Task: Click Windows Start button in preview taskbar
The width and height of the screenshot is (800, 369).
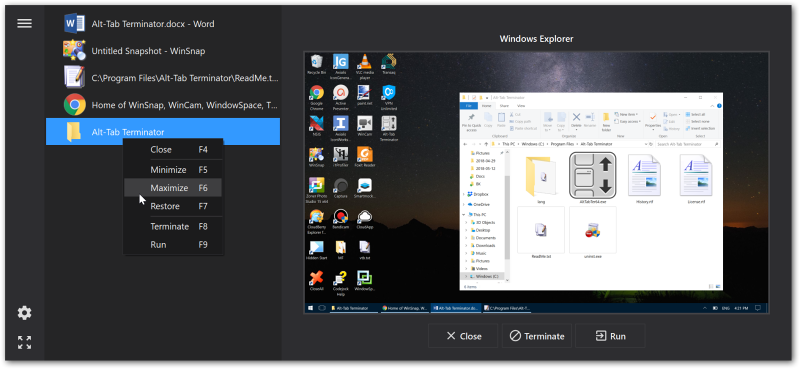Action: click(310, 308)
